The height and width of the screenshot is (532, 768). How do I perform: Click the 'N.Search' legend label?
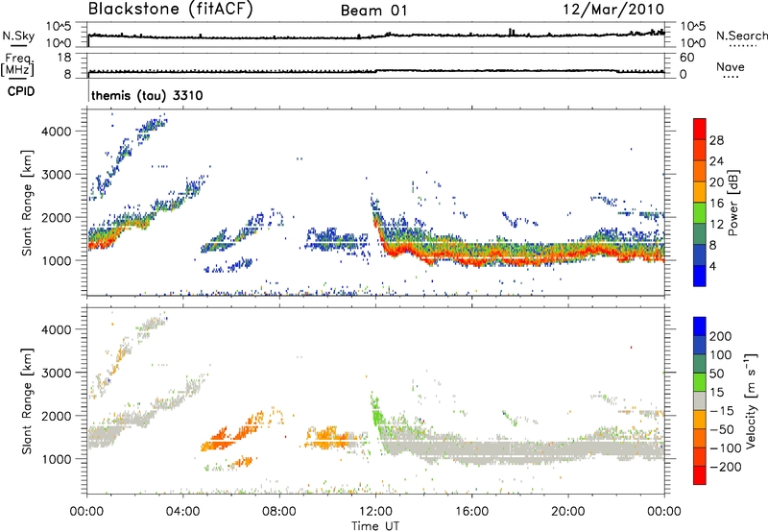pos(741,36)
